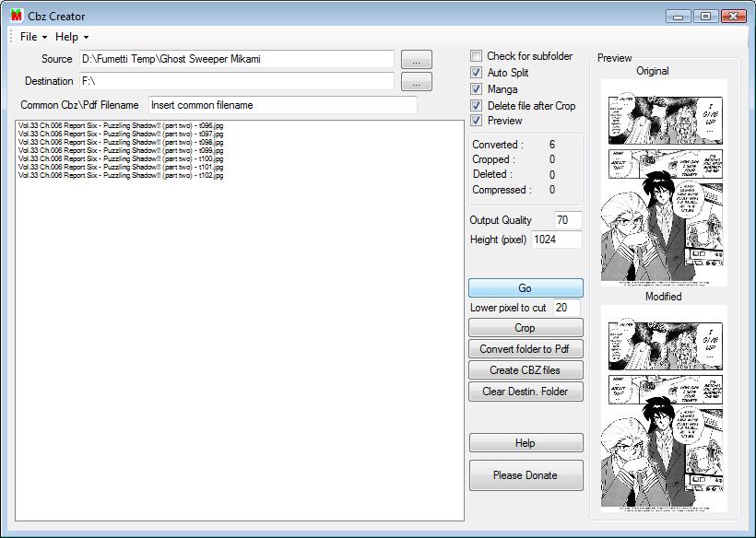Click the Please Donate button
This screenshot has width=756, height=538.
(526, 475)
